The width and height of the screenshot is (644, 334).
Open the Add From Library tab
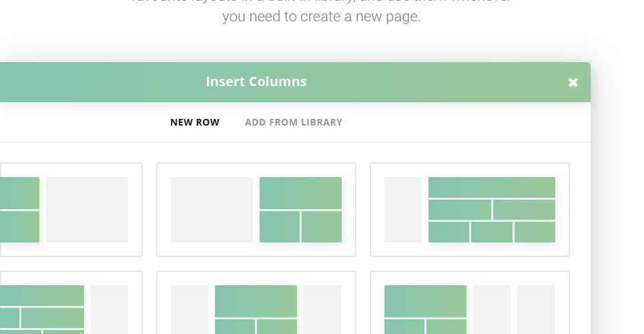[x=294, y=122]
